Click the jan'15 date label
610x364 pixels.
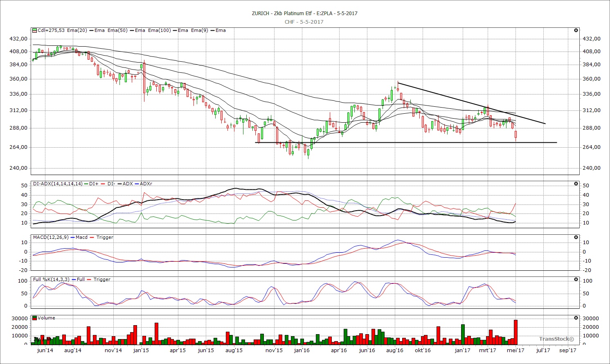click(141, 350)
